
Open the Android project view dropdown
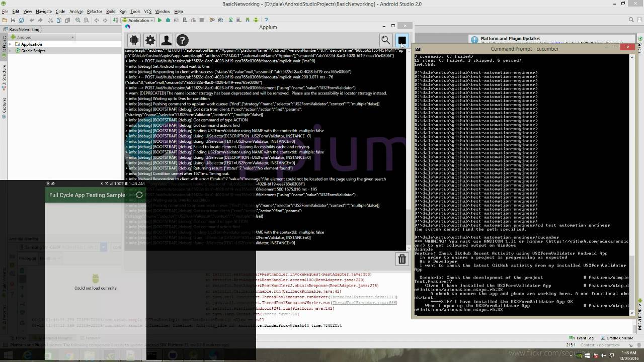click(x=42, y=37)
